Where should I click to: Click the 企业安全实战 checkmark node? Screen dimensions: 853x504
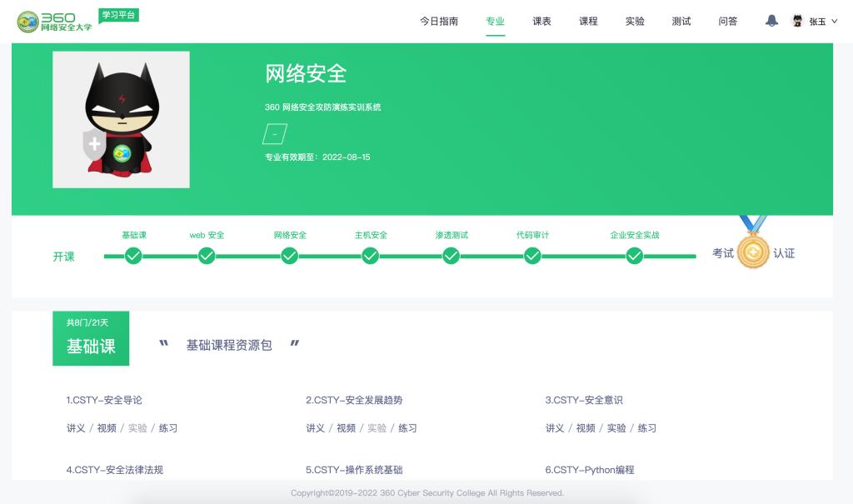pyautogui.click(x=634, y=257)
